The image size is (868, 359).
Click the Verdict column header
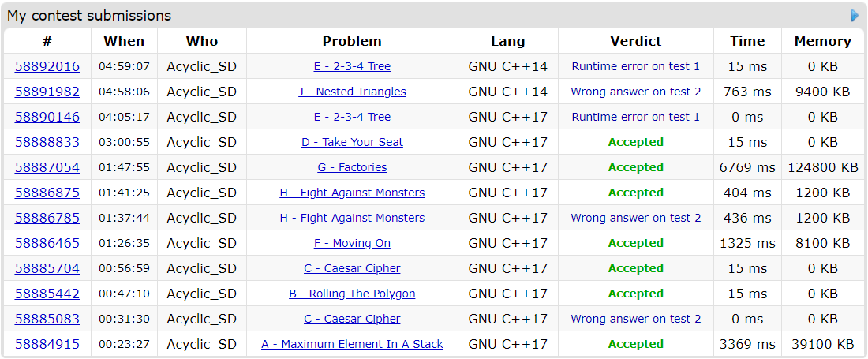pyautogui.click(x=635, y=41)
